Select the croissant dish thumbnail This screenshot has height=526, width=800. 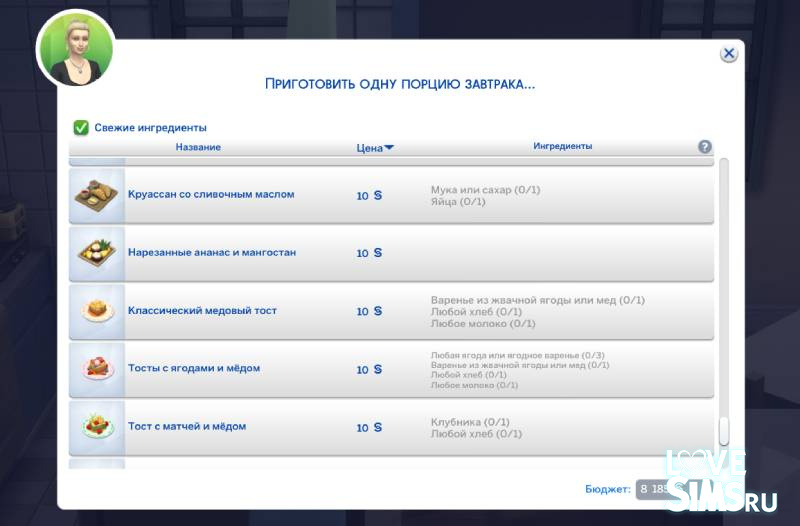pos(97,195)
